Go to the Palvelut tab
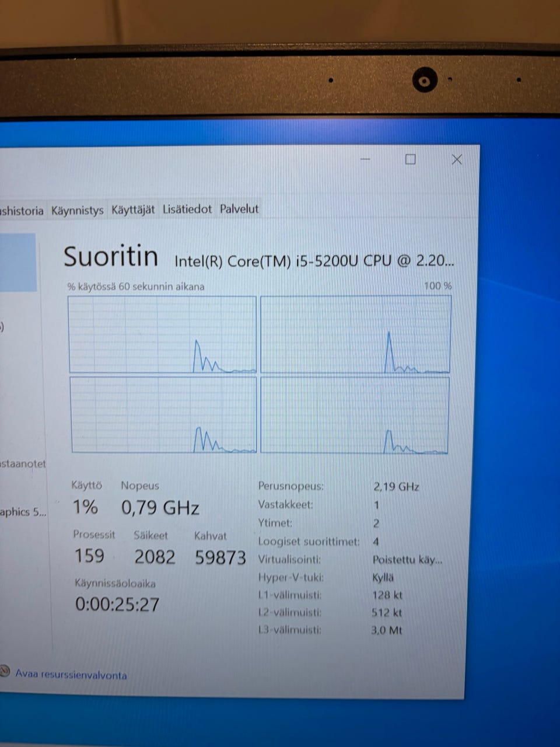 [x=239, y=209]
